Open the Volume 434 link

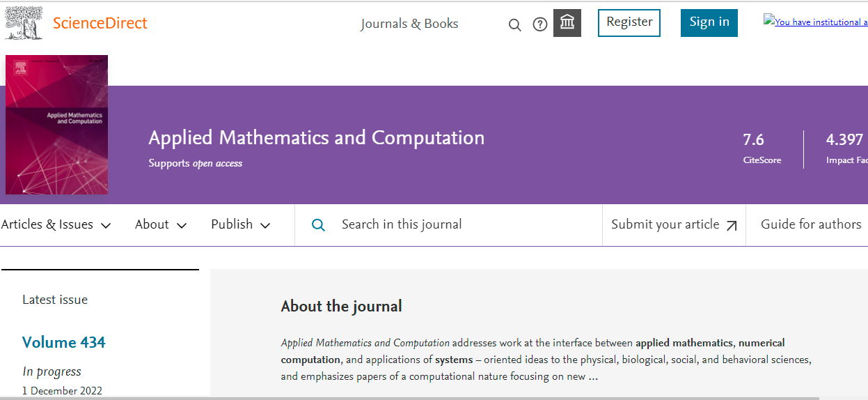(64, 342)
